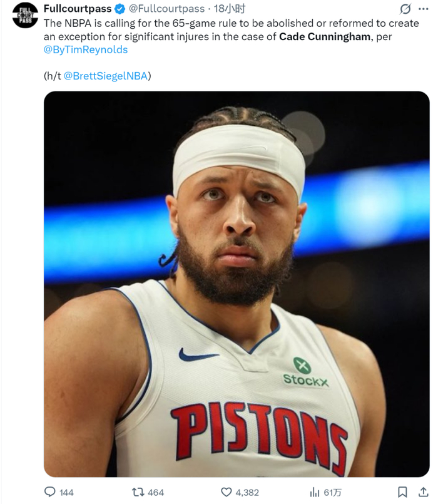Open the post's more options menu
438x504 pixels.
coord(424,9)
